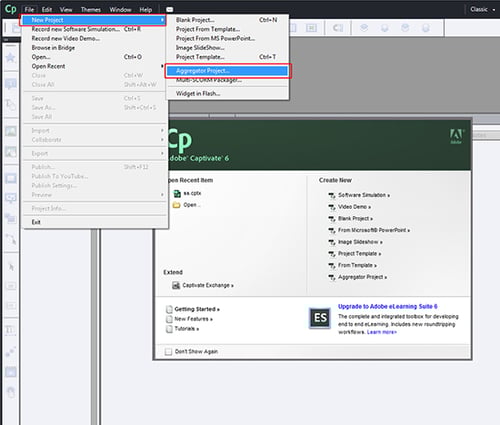This screenshot has width=500, height=425.
Task: Open the Help menu
Action: click(146, 10)
